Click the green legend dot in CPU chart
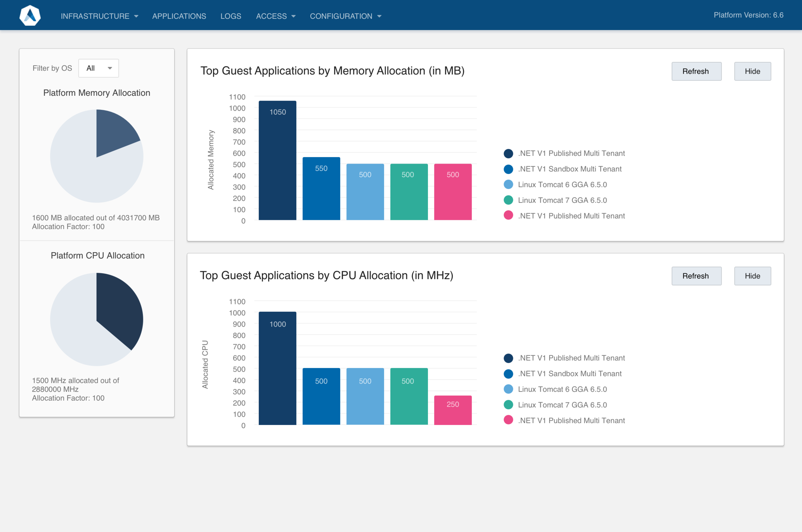Screen dimensions: 802x532 508,405
